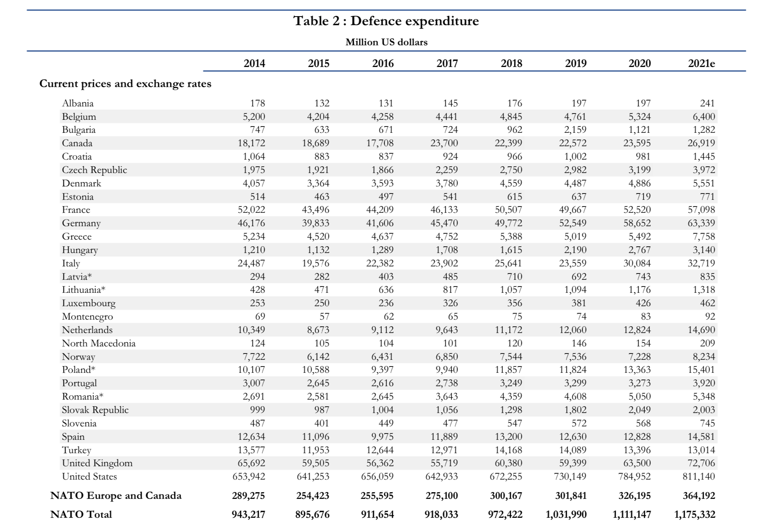Select the Germany row label

81,223
